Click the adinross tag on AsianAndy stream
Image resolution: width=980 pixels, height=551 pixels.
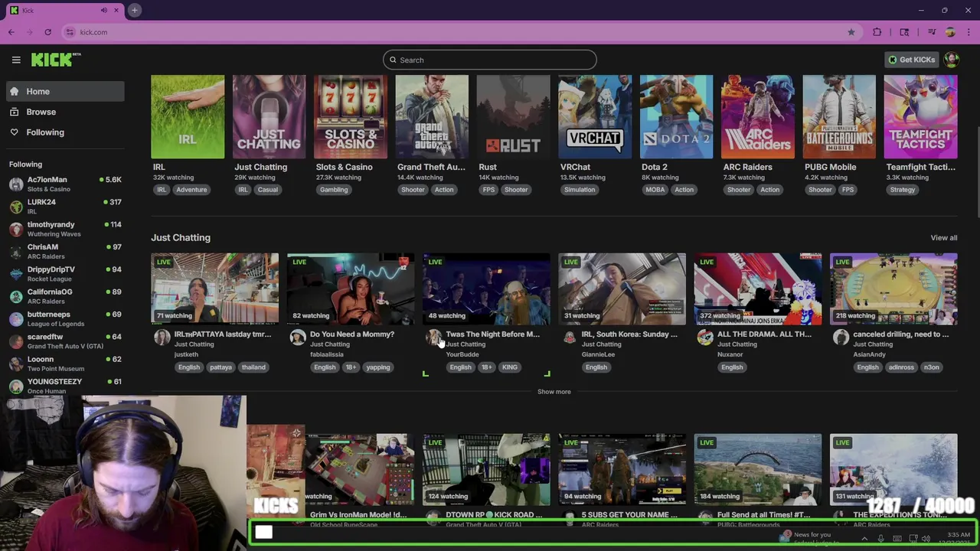click(901, 367)
